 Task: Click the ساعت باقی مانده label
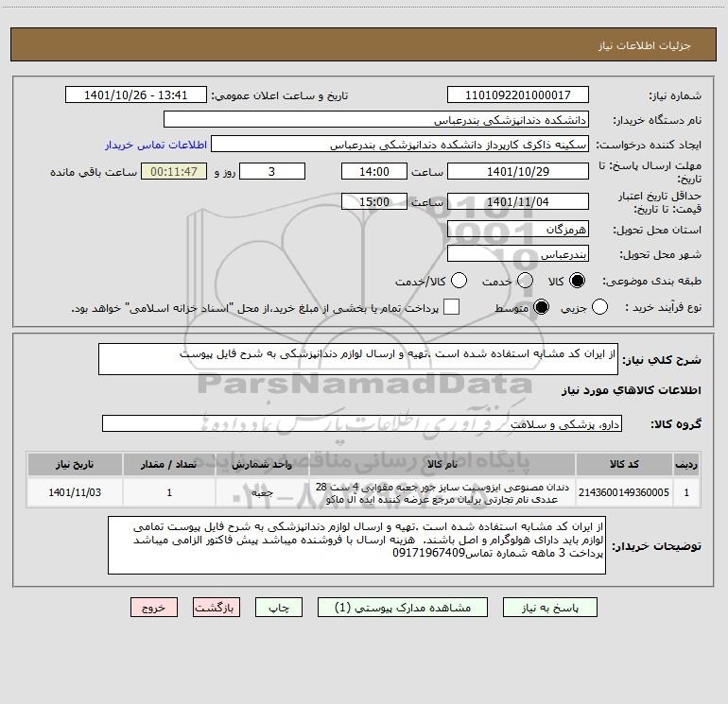tap(94, 172)
